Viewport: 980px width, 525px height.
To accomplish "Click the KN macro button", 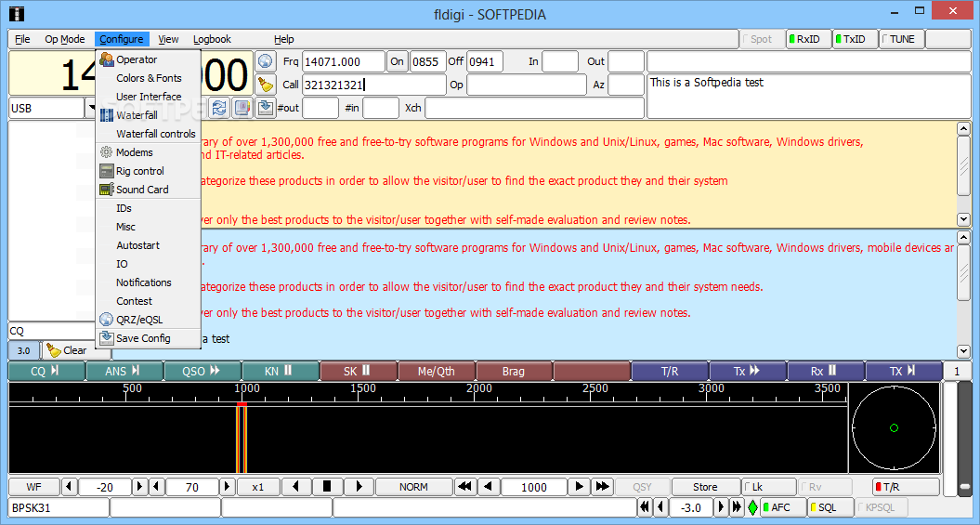I will pyautogui.click(x=281, y=372).
